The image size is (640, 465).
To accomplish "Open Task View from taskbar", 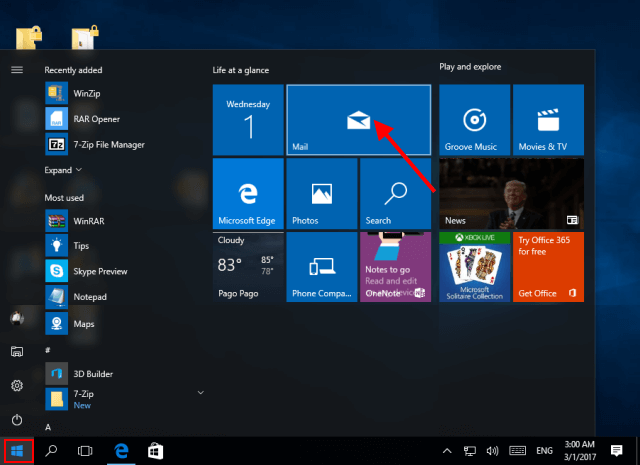I will tap(85, 451).
